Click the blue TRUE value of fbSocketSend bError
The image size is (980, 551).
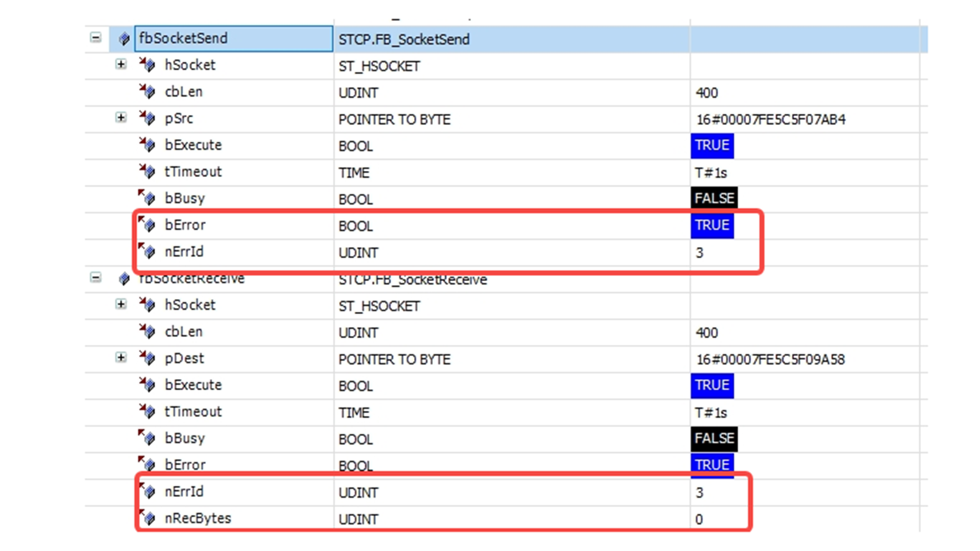(x=712, y=225)
